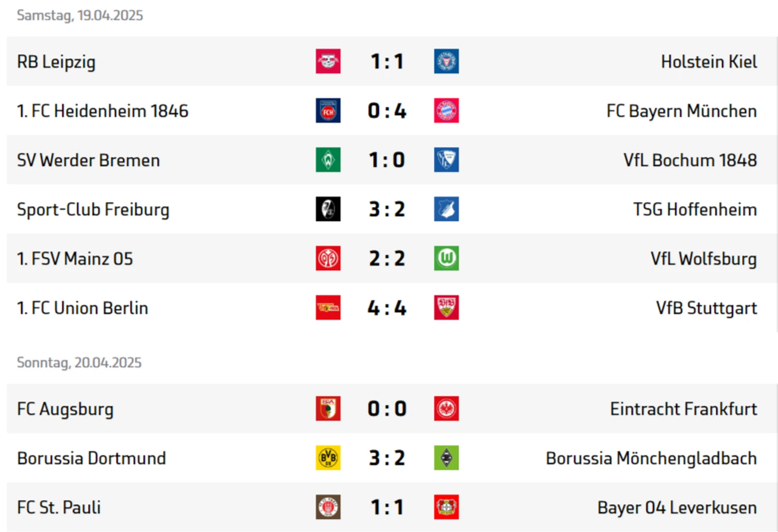Select the FC Augsburg match row
Viewport: 778px width, 532px height.
coord(392,408)
